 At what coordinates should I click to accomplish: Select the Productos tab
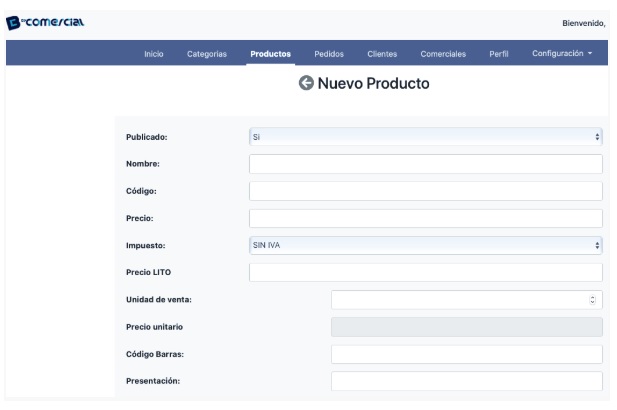[270, 54]
